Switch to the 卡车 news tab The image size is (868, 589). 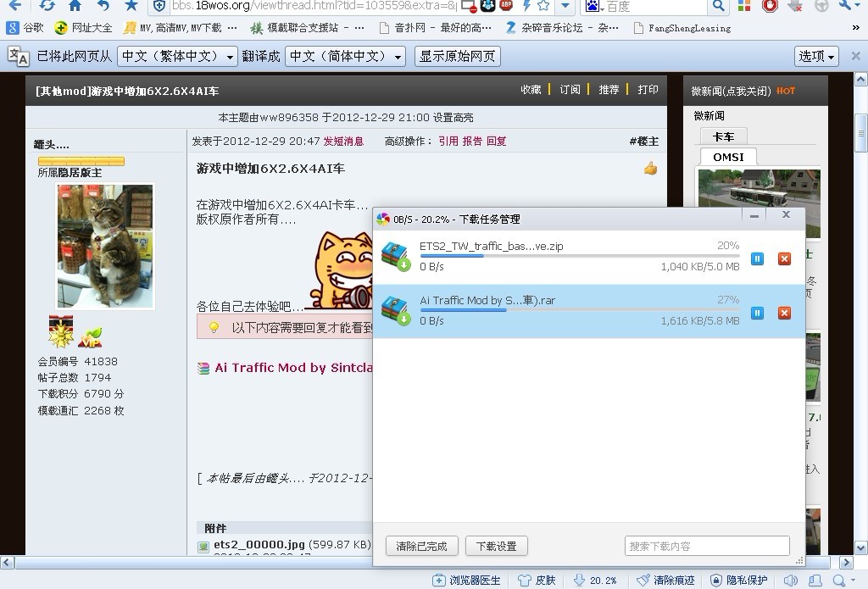[x=723, y=136]
